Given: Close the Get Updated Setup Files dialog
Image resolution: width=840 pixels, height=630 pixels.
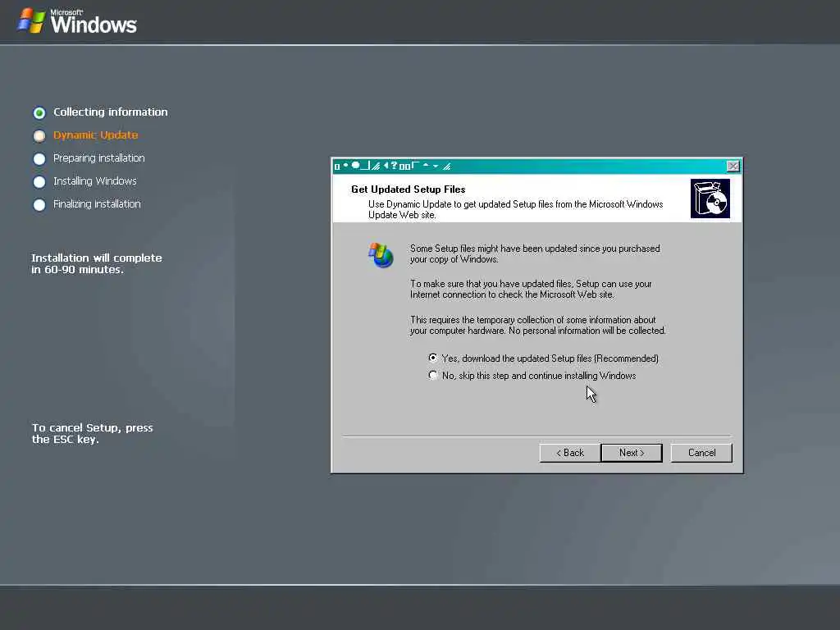Looking at the screenshot, I should point(733,166).
